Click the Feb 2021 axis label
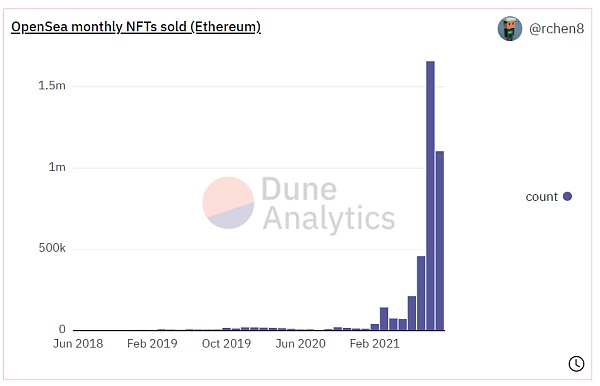The image size is (600, 386). point(375,344)
